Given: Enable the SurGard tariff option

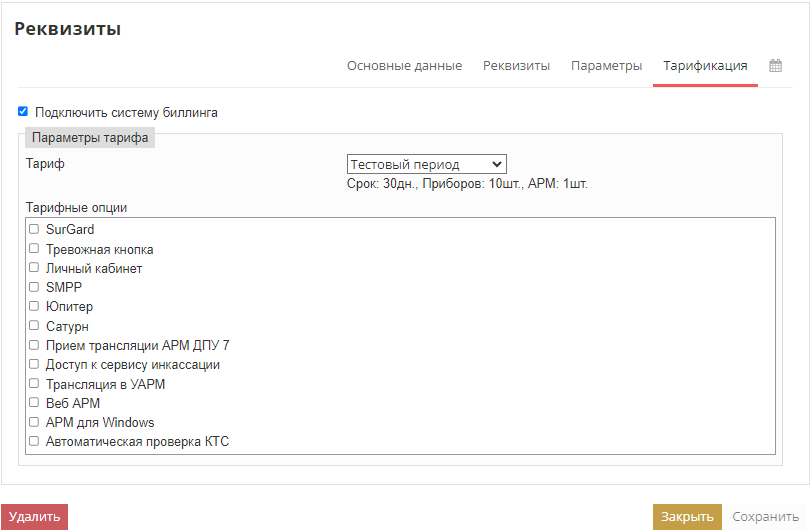Looking at the screenshot, I should [34, 229].
